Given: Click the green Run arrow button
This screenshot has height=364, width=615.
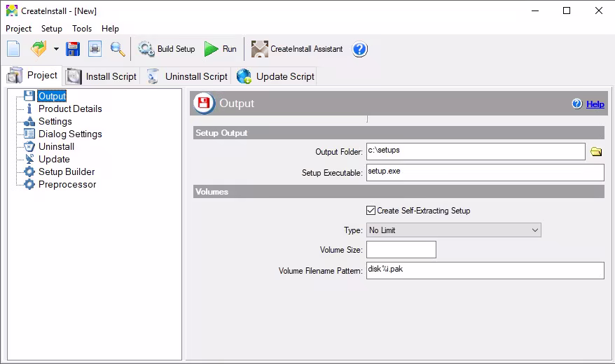Looking at the screenshot, I should [x=220, y=49].
